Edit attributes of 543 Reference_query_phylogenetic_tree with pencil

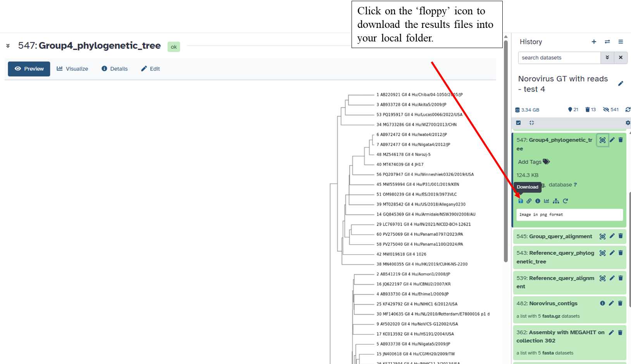tap(612, 253)
